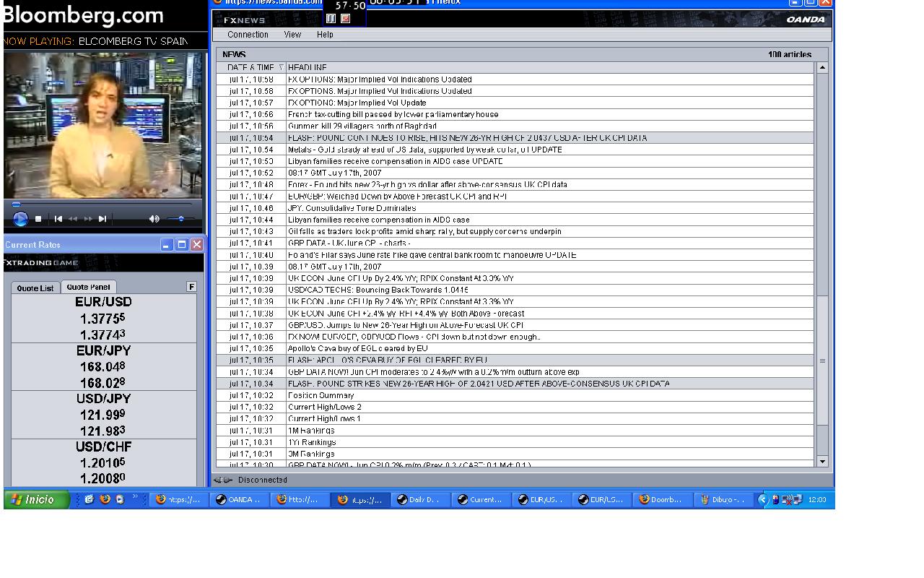Screen dimensions: 924x578
Task: Click the system tray clock
Action: coord(817,499)
